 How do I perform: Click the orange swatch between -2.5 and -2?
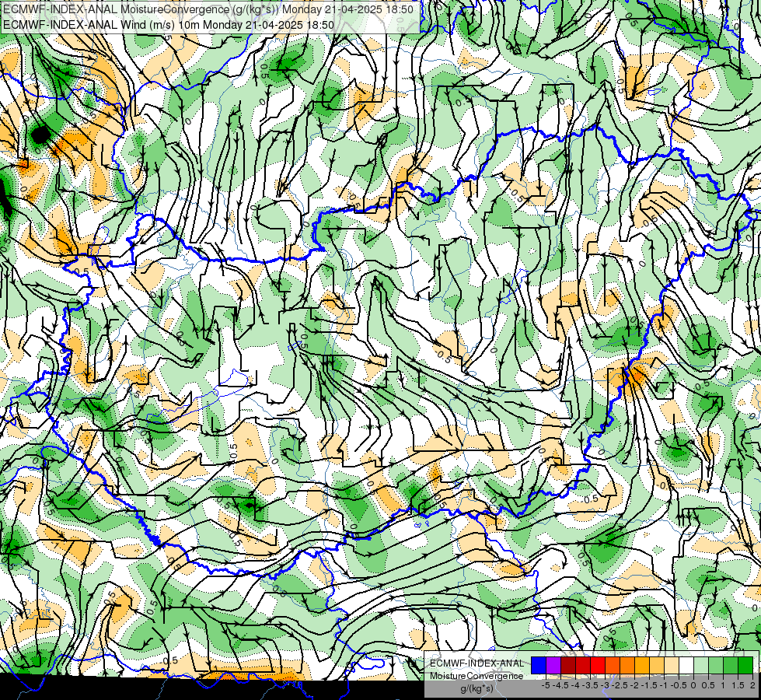(x=627, y=666)
